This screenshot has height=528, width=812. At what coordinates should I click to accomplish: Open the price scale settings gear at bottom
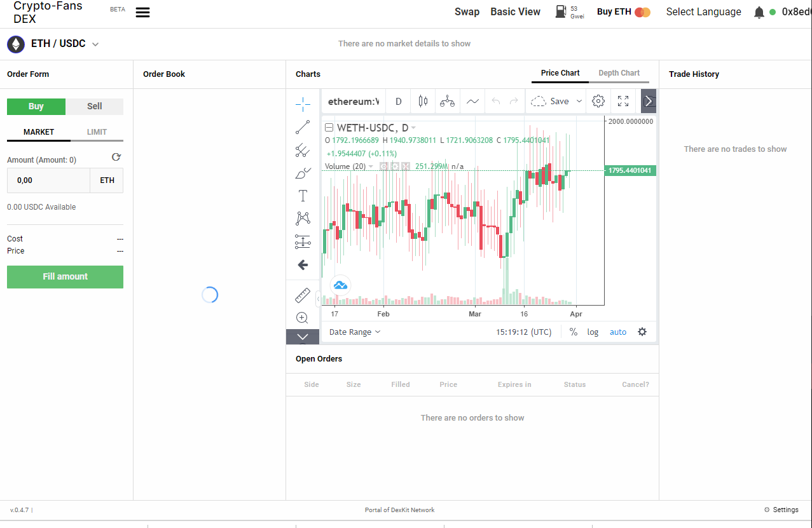coord(642,332)
